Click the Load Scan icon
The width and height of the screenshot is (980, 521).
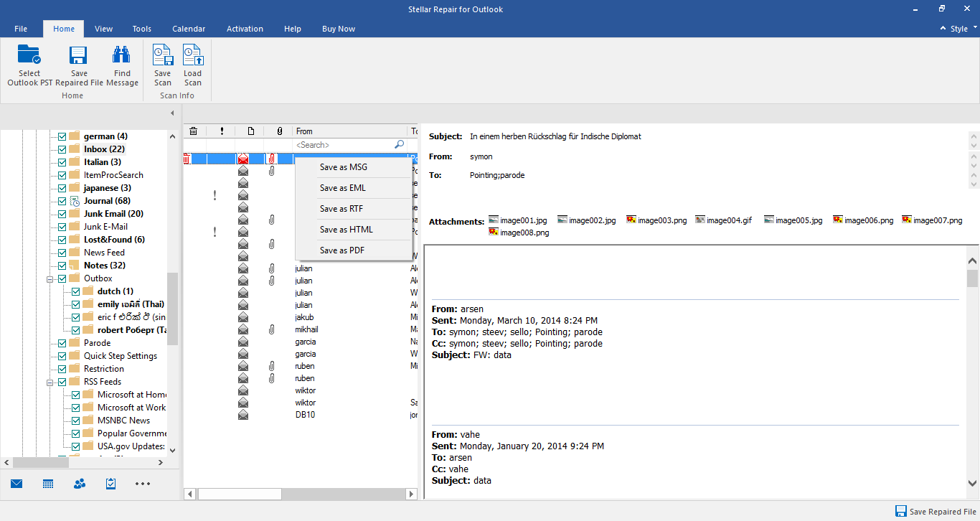192,56
